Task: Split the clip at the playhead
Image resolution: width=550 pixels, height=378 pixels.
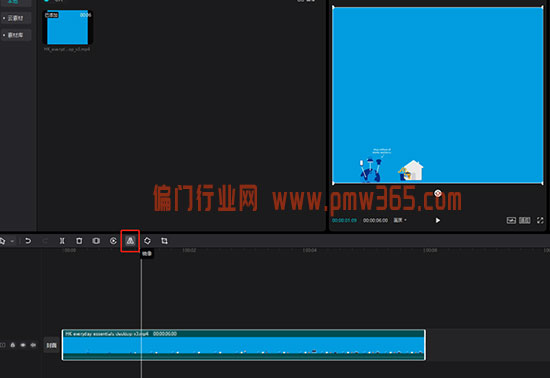Action: click(x=62, y=241)
